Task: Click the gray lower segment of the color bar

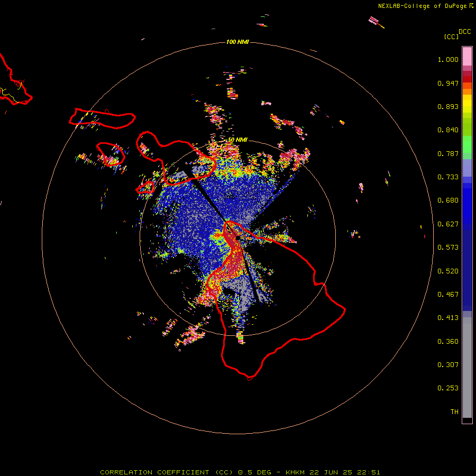Action: tap(467, 368)
